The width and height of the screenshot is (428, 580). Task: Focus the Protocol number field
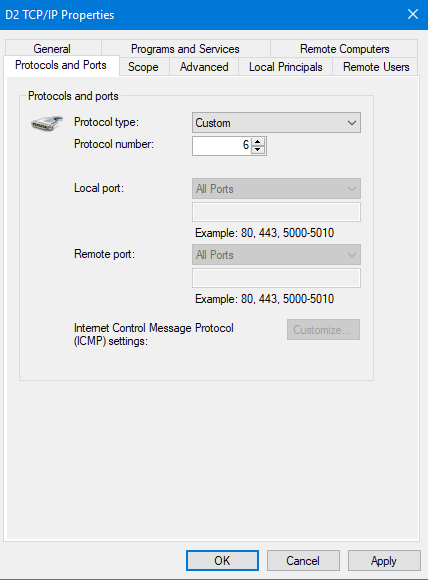(x=222, y=146)
